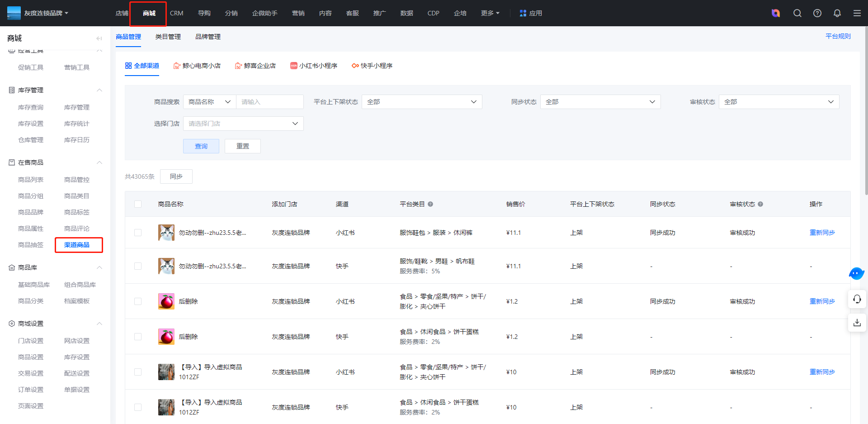Expand the 更多 menu

pos(490,13)
